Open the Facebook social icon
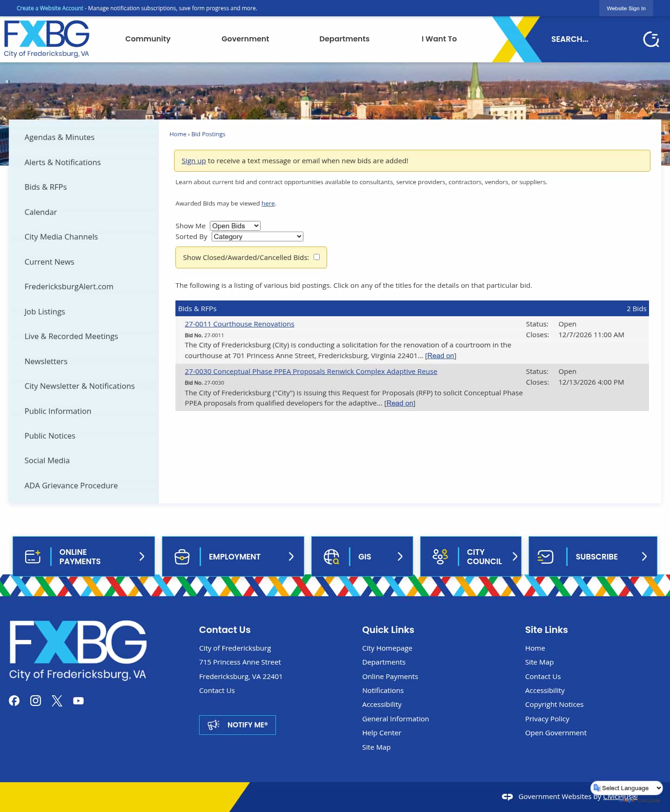 pyautogui.click(x=14, y=700)
